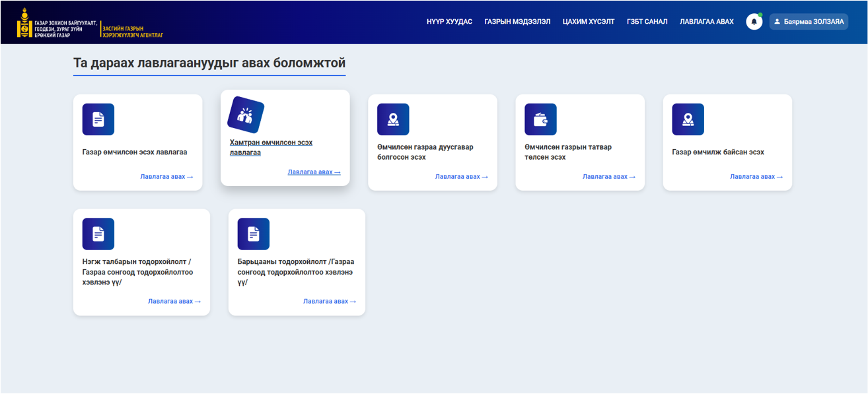Click Лавлагаа авах link on татвар төлсөн card
This screenshot has width=868, height=394.
608,177
